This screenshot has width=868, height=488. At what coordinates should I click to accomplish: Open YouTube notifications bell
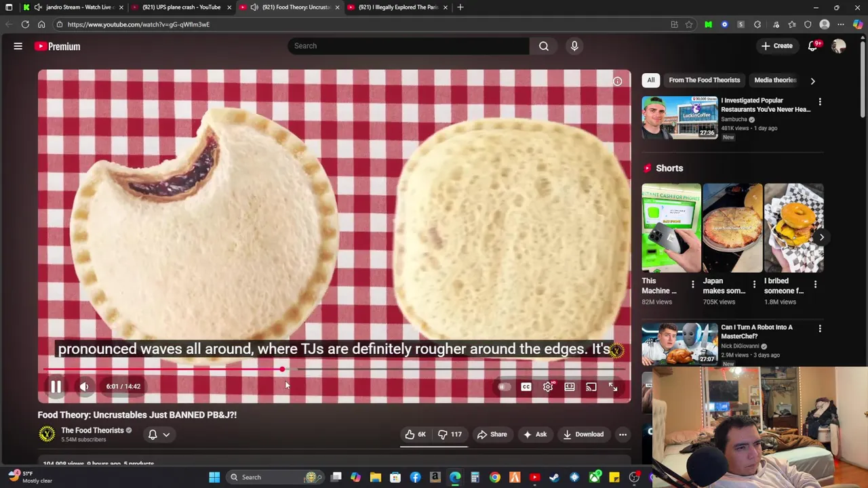point(812,45)
